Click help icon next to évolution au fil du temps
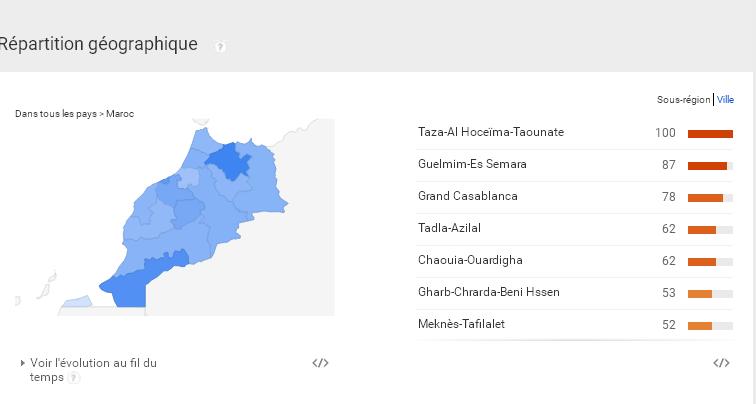The width and height of the screenshot is (756, 404). click(74, 378)
